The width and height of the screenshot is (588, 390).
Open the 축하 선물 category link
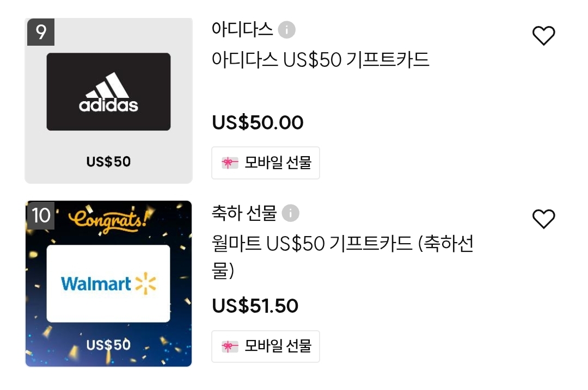[x=244, y=213]
